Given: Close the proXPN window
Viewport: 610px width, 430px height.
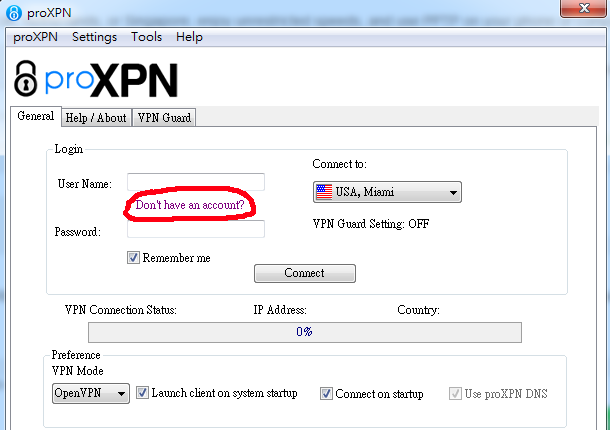Looking at the screenshot, I should [x=583, y=8].
